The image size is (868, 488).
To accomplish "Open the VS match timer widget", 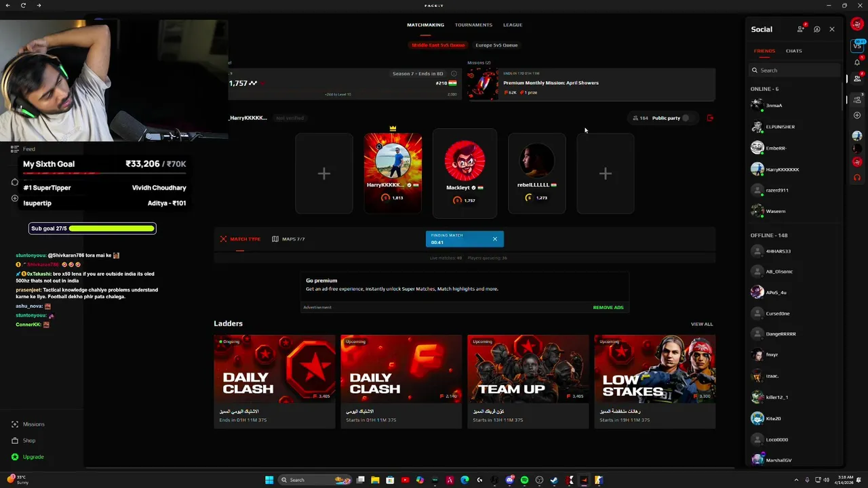I will pyautogui.click(x=857, y=45).
